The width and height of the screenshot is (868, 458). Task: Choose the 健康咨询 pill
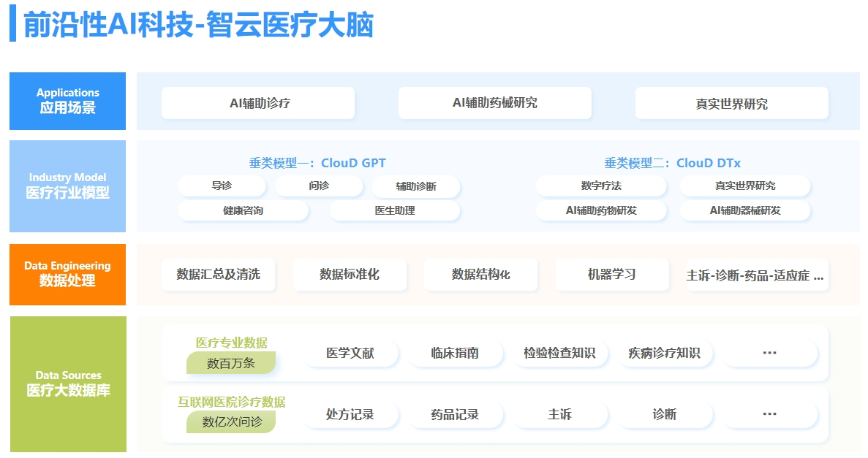coord(243,210)
